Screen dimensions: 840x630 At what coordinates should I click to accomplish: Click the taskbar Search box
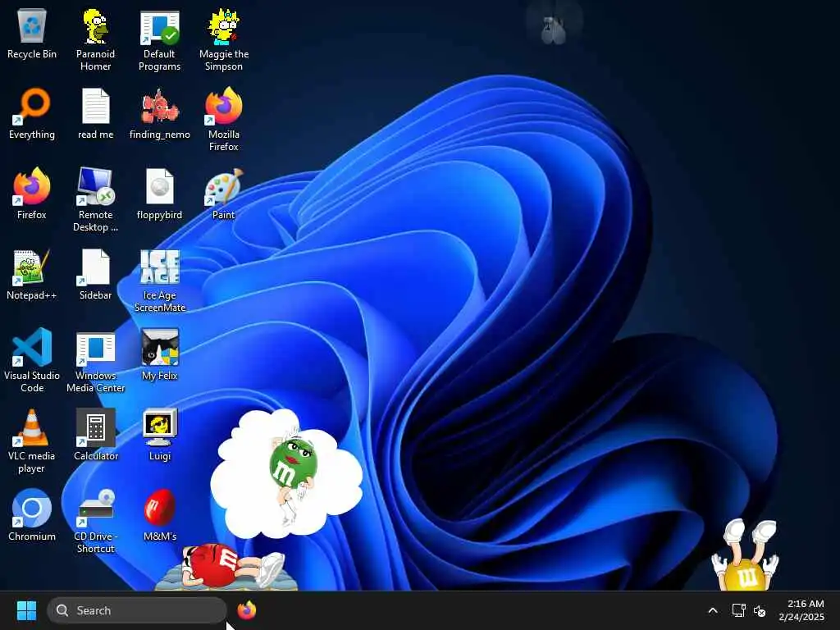[137, 610]
